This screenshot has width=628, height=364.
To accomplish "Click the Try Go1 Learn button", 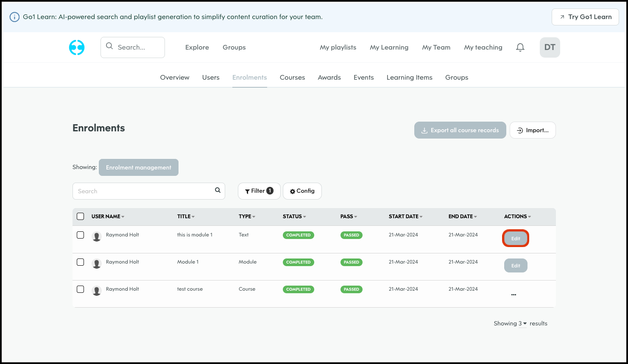I will click(x=585, y=17).
